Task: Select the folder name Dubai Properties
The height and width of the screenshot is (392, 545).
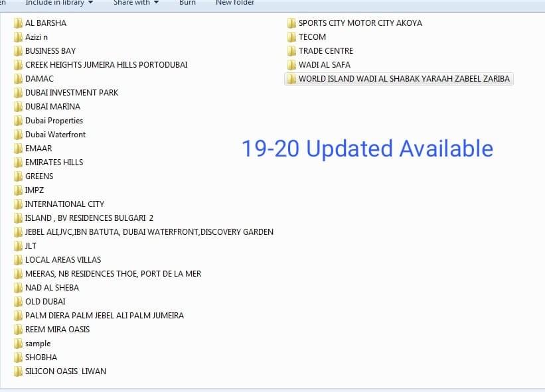Action: [x=54, y=121]
